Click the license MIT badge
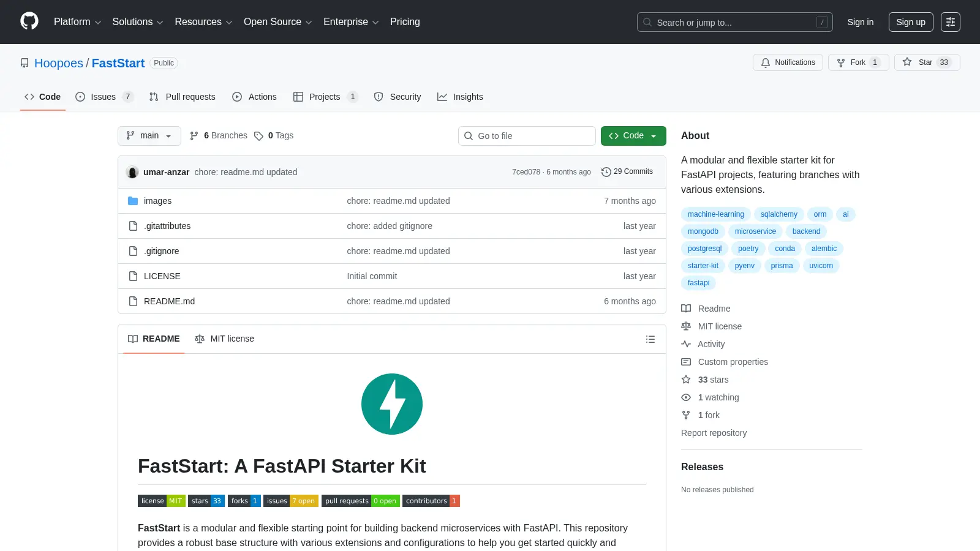The image size is (980, 551). tap(162, 501)
